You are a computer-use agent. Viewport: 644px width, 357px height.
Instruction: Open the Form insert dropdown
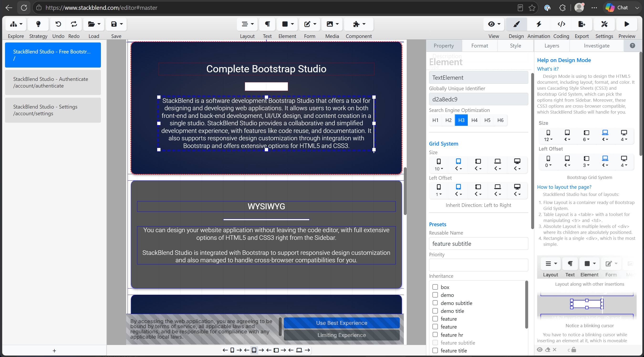310,24
